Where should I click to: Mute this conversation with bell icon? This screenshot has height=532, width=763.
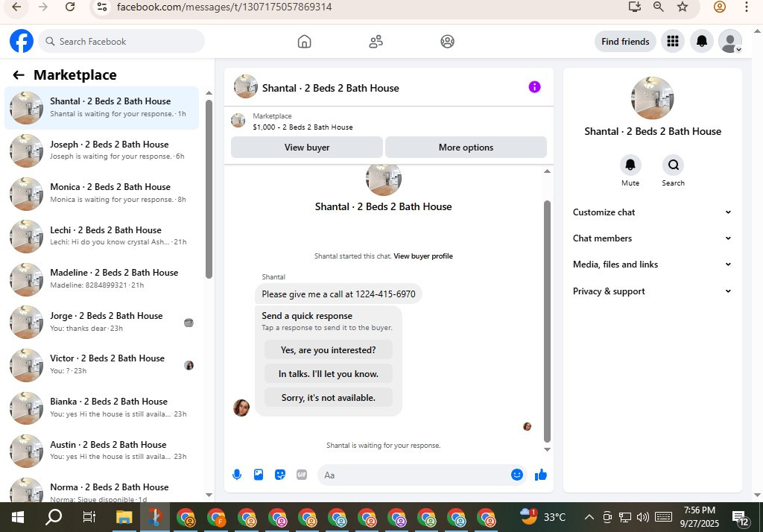click(x=630, y=165)
